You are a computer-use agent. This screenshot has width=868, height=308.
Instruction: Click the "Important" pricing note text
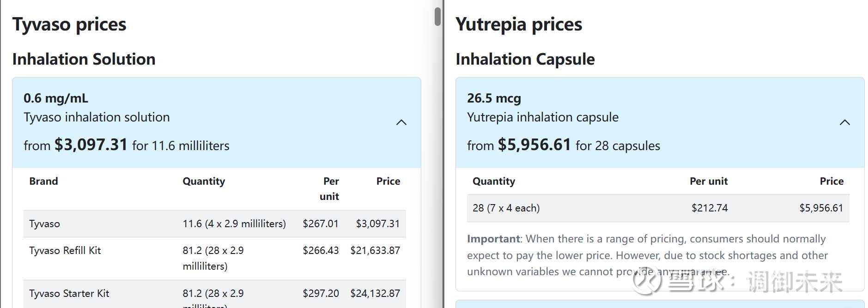pyautogui.click(x=493, y=239)
